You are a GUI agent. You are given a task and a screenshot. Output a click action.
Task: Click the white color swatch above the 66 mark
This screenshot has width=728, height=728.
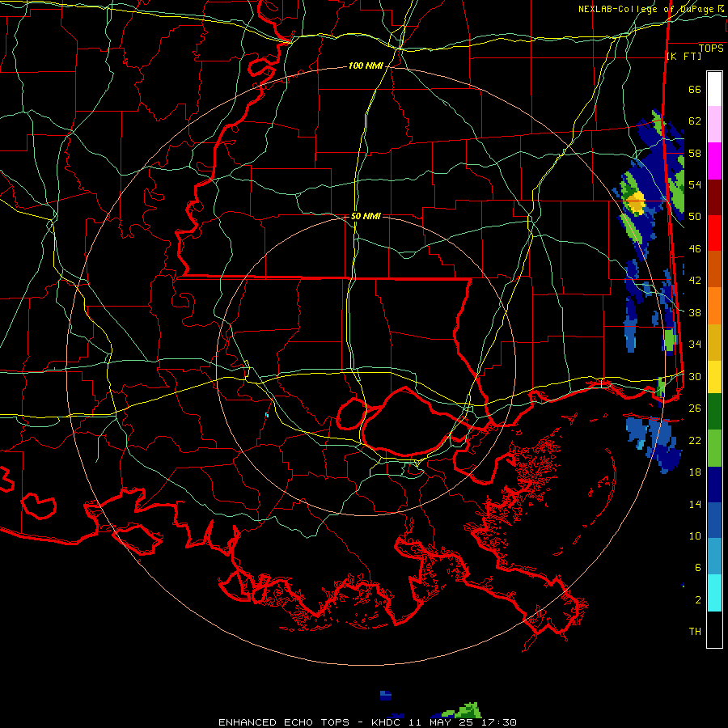[x=714, y=89]
